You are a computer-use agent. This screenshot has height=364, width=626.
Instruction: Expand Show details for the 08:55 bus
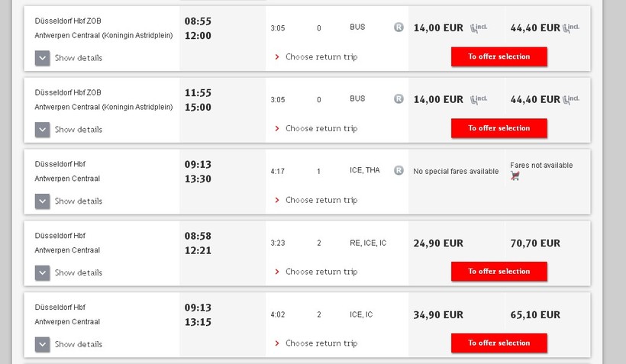tap(43, 58)
